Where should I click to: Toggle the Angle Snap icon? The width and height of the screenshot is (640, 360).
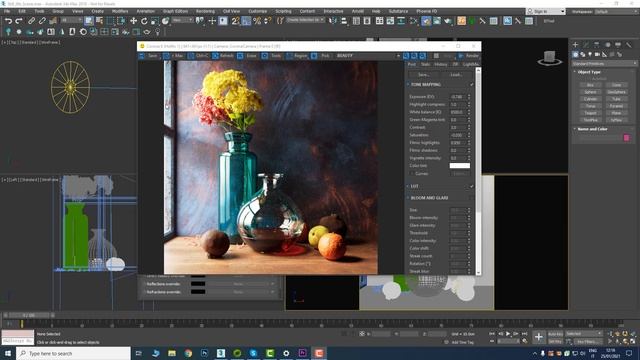(x=246, y=21)
